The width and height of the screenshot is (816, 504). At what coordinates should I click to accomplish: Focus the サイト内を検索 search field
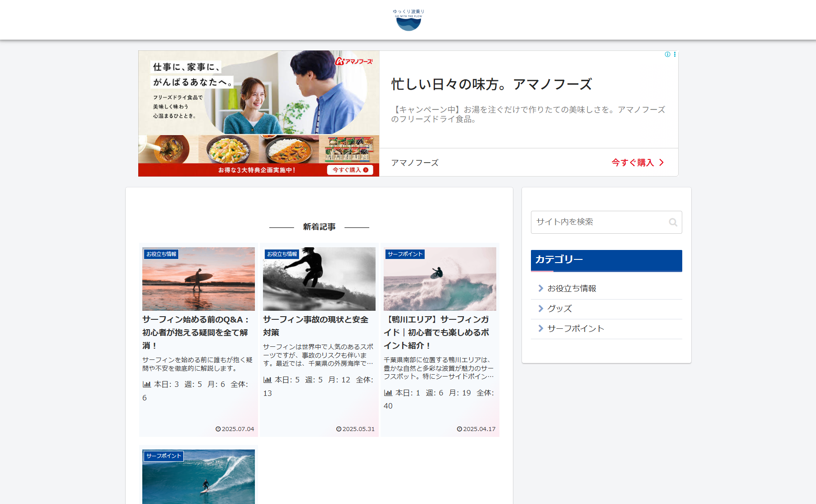[599, 222]
